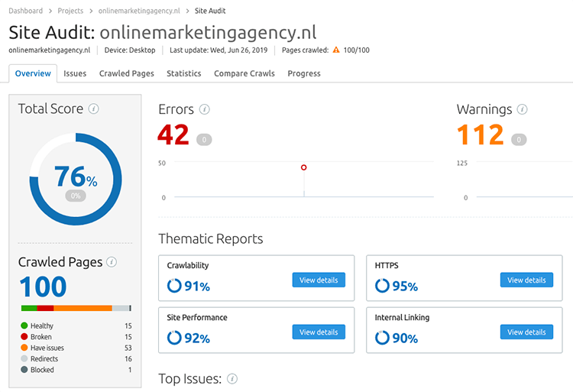
Task: Click the Site Audit breadcrumb text
Action: 210,11
